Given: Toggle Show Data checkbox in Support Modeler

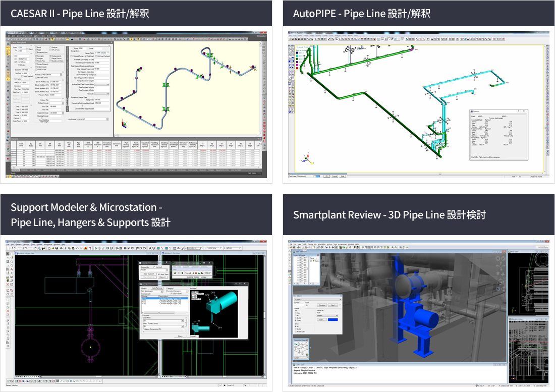Looking at the screenshot, I should pos(172,294).
